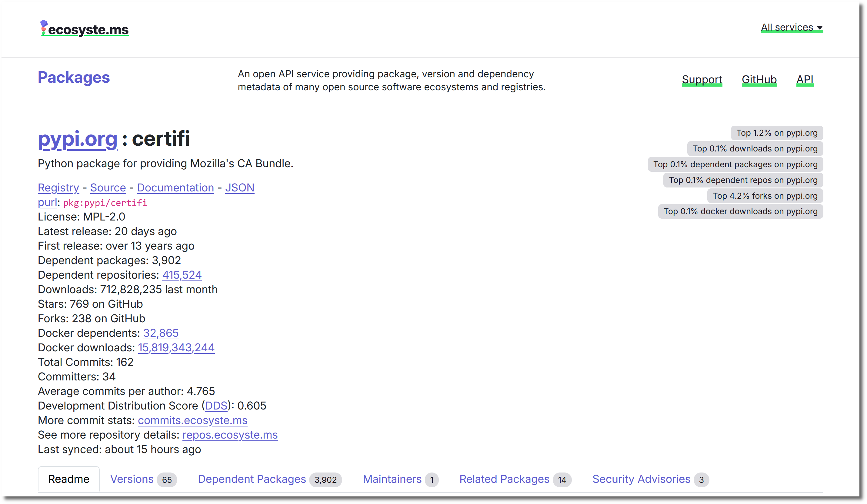
Task: Open the Source link
Action: [108, 188]
